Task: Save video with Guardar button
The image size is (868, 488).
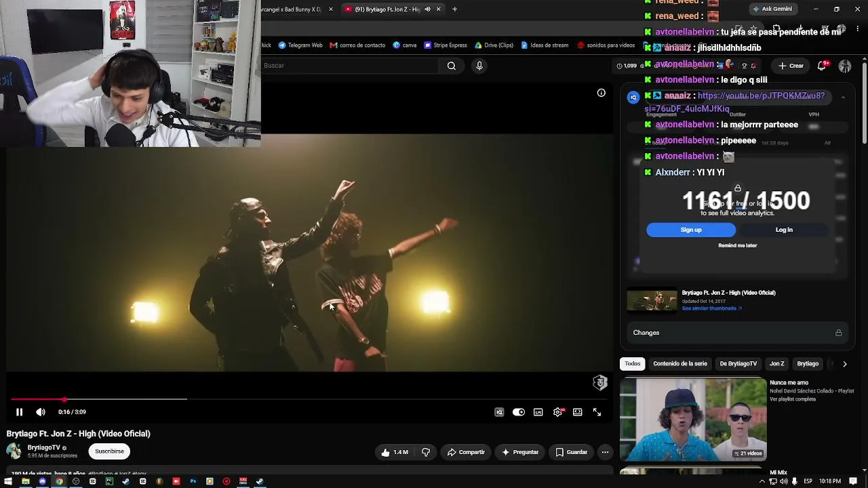Action: click(571, 452)
